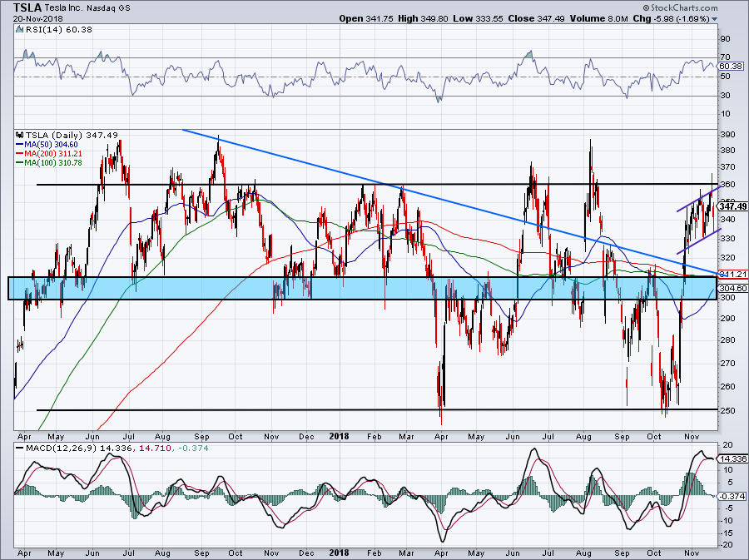Viewport: 749px width, 560px height.
Task: Click the MACD signal value 14.710
Action: [155, 448]
